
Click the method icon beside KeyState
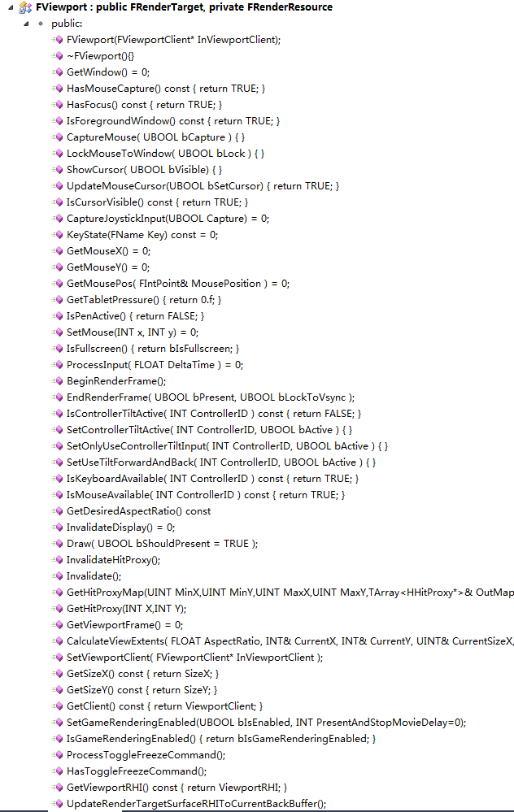(x=57, y=235)
